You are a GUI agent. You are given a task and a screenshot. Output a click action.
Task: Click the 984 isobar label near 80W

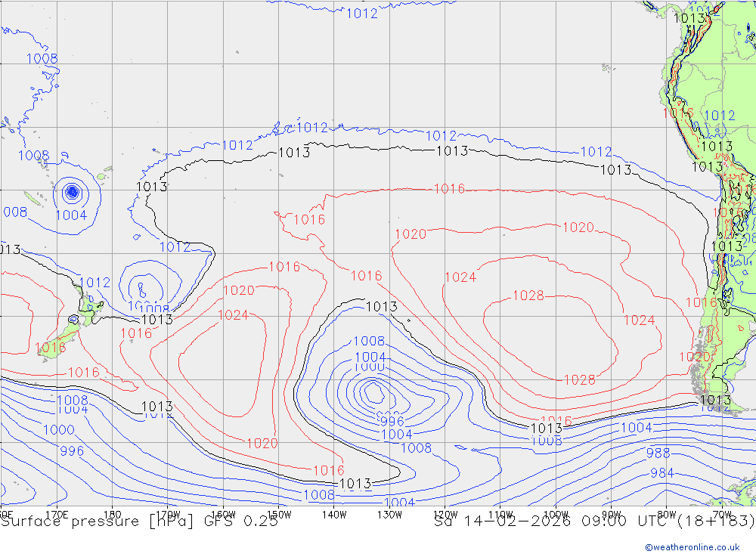[x=662, y=473]
